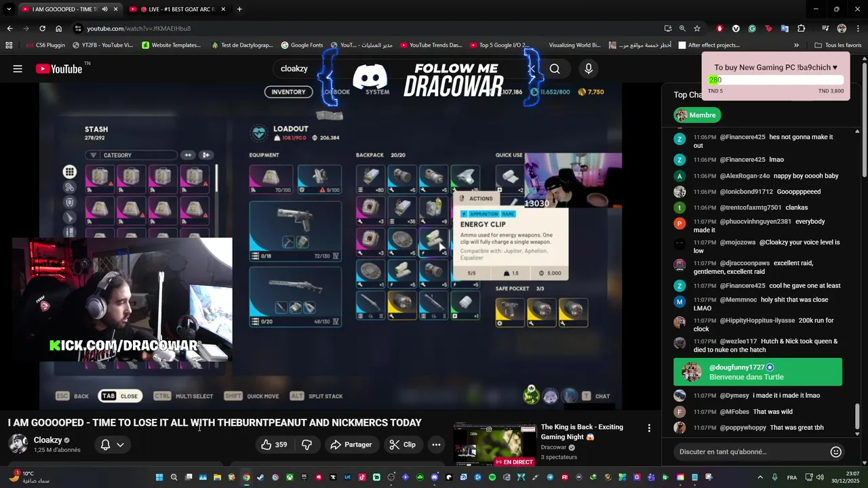Show hidden system tray icons

(760, 477)
